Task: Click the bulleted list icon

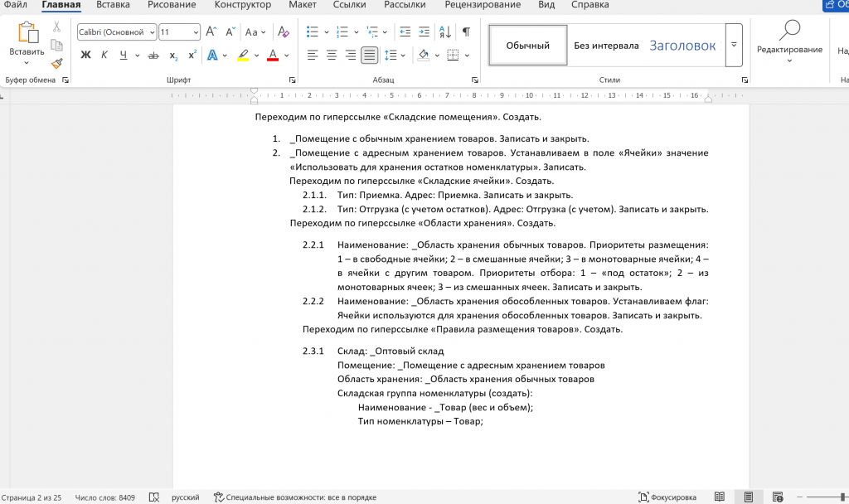Action: [313, 32]
